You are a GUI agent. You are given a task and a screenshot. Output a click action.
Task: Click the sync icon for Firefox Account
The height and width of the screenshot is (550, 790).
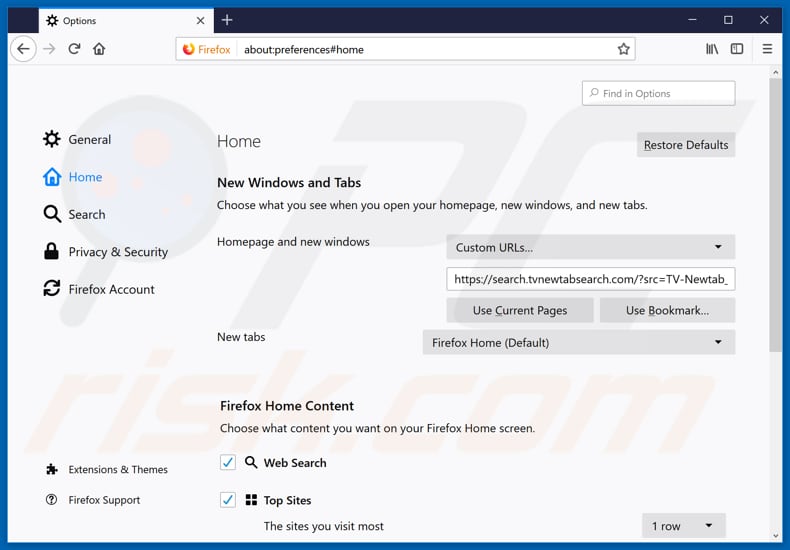pyautogui.click(x=51, y=289)
